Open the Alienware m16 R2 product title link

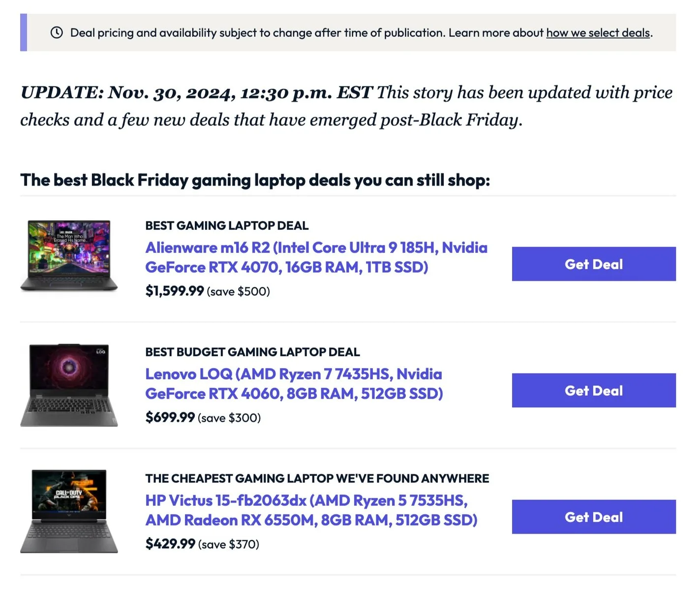316,257
